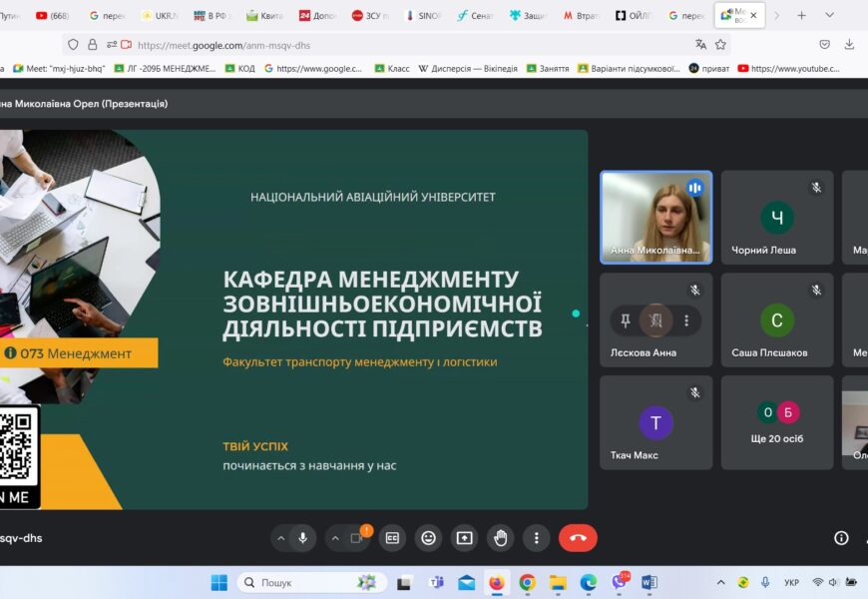Raise hand in the meeting
868x599 pixels.
pyautogui.click(x=500, y=538)
